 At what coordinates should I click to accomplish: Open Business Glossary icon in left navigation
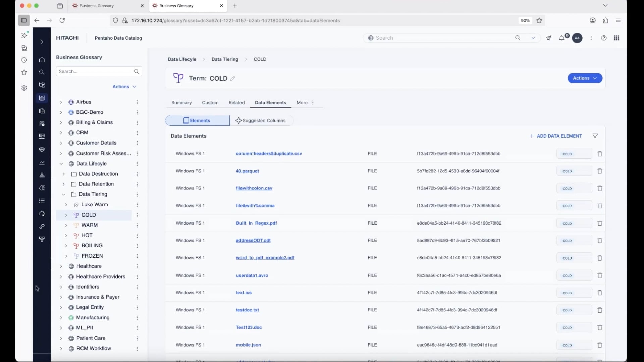[x=42, y=98]
